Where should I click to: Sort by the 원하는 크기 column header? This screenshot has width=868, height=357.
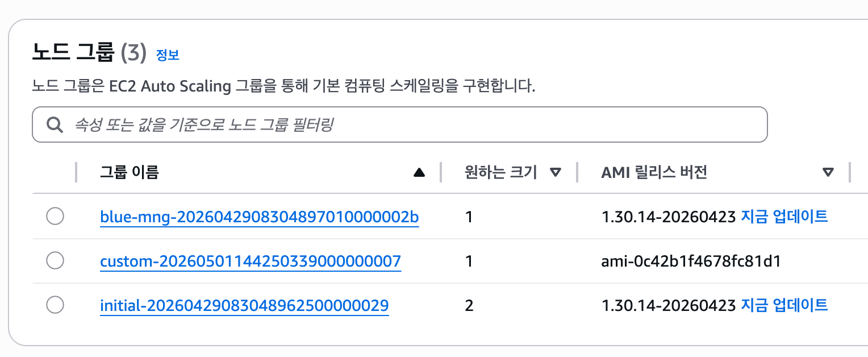click(500, 172)
